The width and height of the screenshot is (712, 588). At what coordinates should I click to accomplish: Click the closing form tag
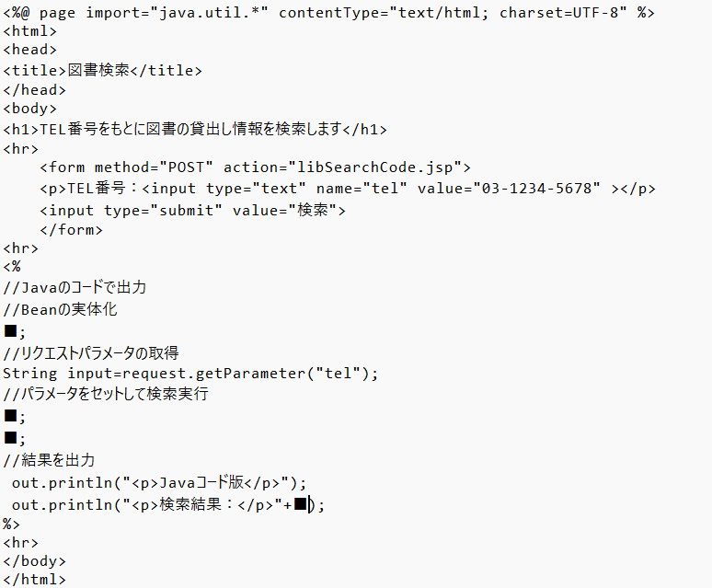[x=71, y=230]
